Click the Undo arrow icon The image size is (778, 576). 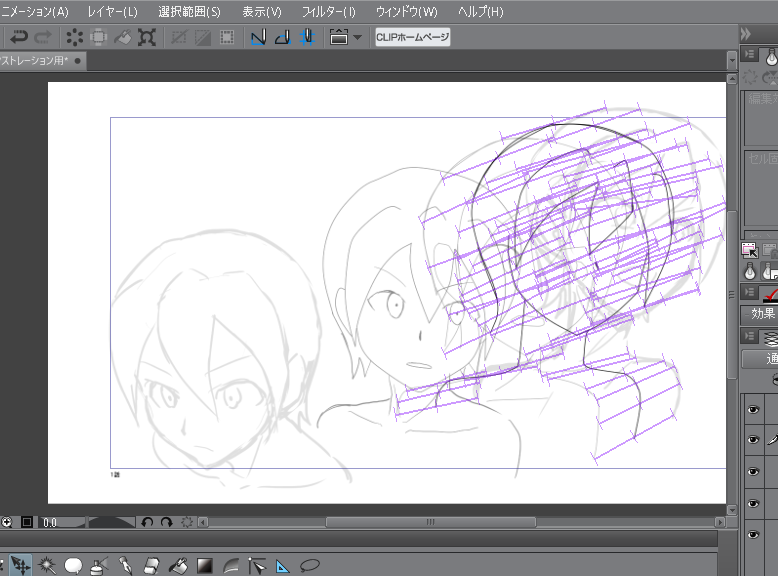point(18,37)
